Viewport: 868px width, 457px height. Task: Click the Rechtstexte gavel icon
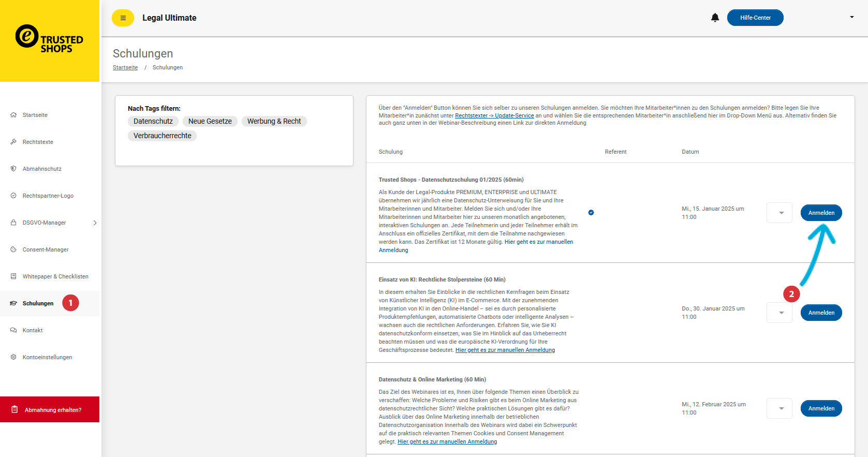click(x=13, y=142)
